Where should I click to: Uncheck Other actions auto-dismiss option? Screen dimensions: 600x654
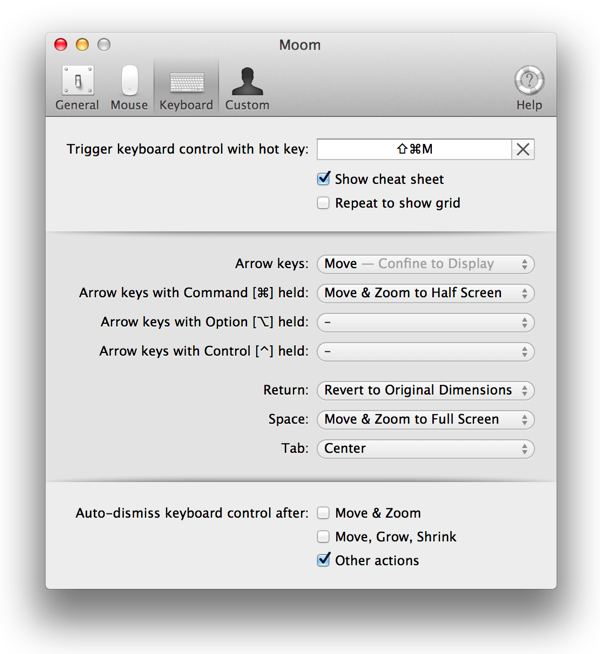pos(323,560)
